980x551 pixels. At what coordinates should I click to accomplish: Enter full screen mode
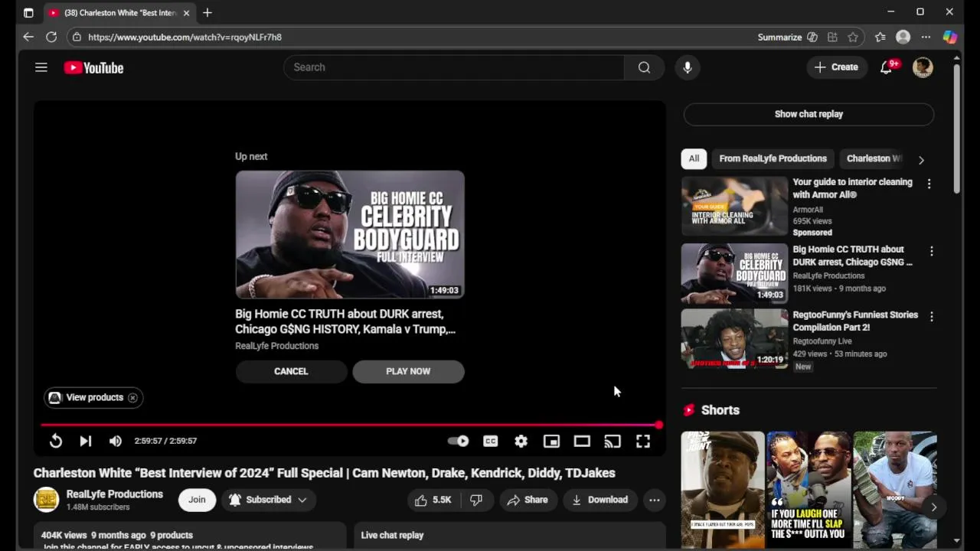pos(643,441)
